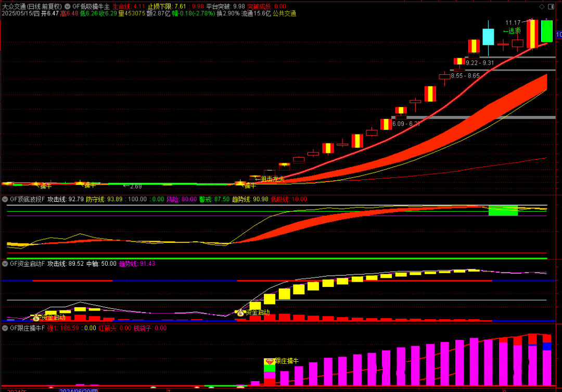
Task: Select the cyan candlestick near the top
Action: (488, 37)
